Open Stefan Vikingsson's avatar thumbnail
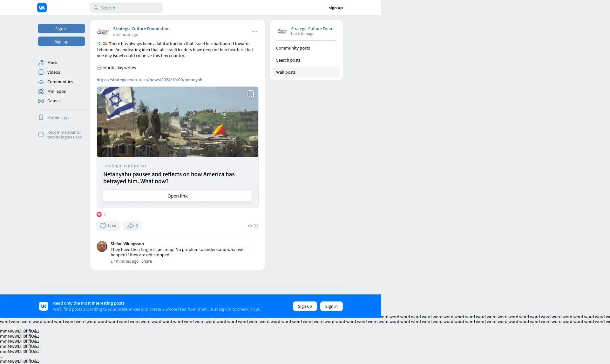The image size is (610, 364). pyautogui.click(x=102, y=246)
